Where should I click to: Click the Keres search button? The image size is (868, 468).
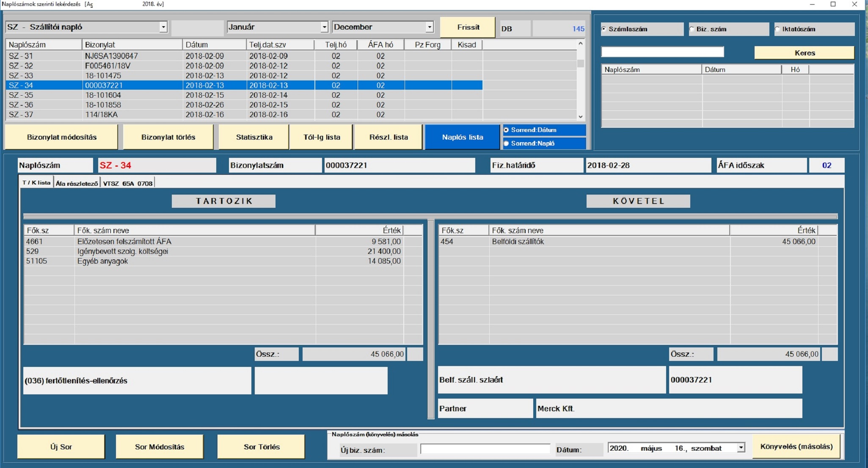tap(805, 53)
